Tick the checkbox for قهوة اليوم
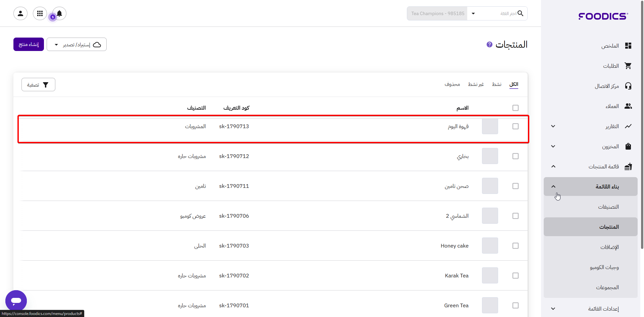 coord(515,126)
